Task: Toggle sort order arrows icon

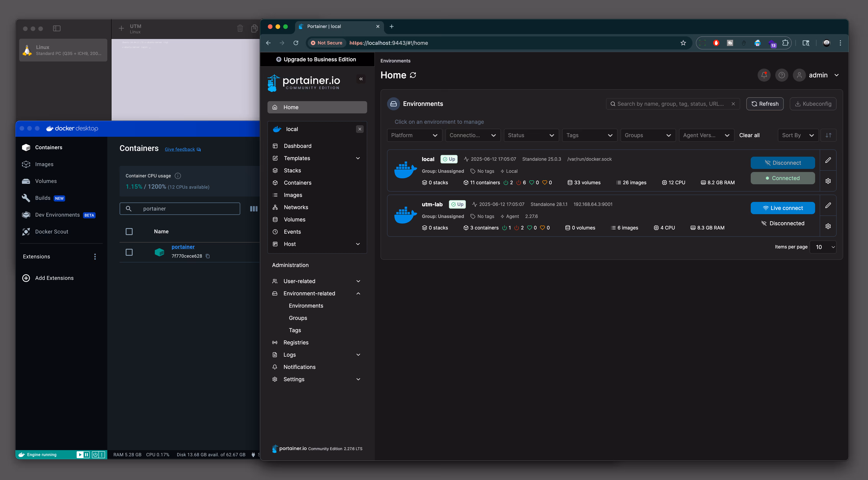Action: pyautogui.click(x=828, y=135)
